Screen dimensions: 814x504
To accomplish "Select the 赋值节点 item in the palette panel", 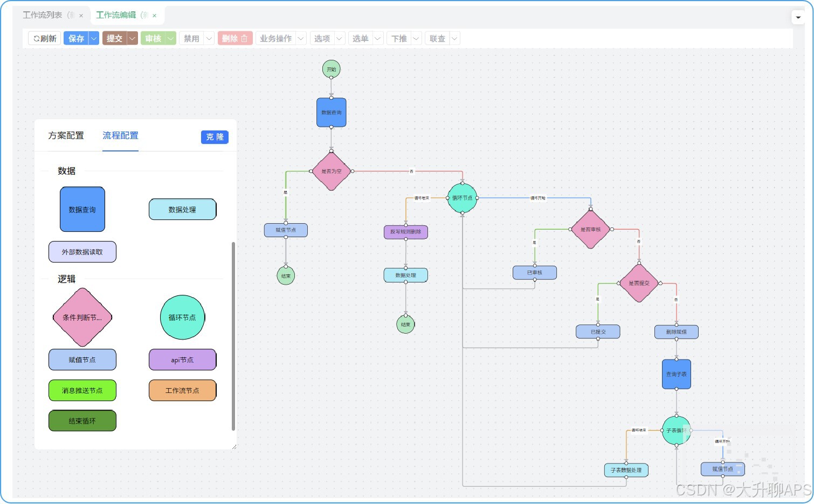I will coord(82,360).
